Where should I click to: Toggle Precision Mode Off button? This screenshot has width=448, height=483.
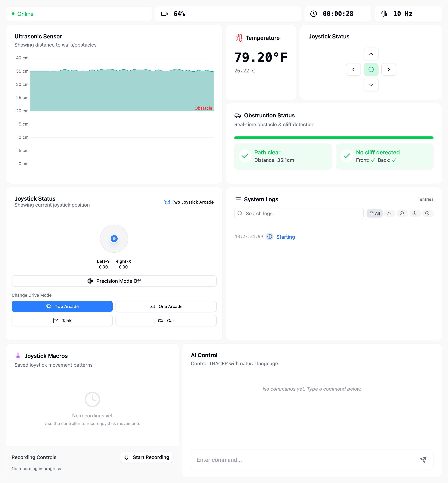114,281
